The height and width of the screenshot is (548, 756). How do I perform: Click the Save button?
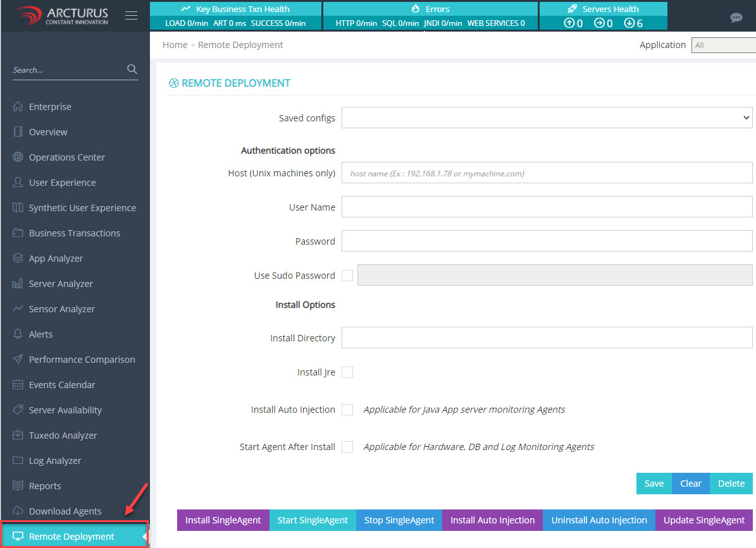coord(654,484)
